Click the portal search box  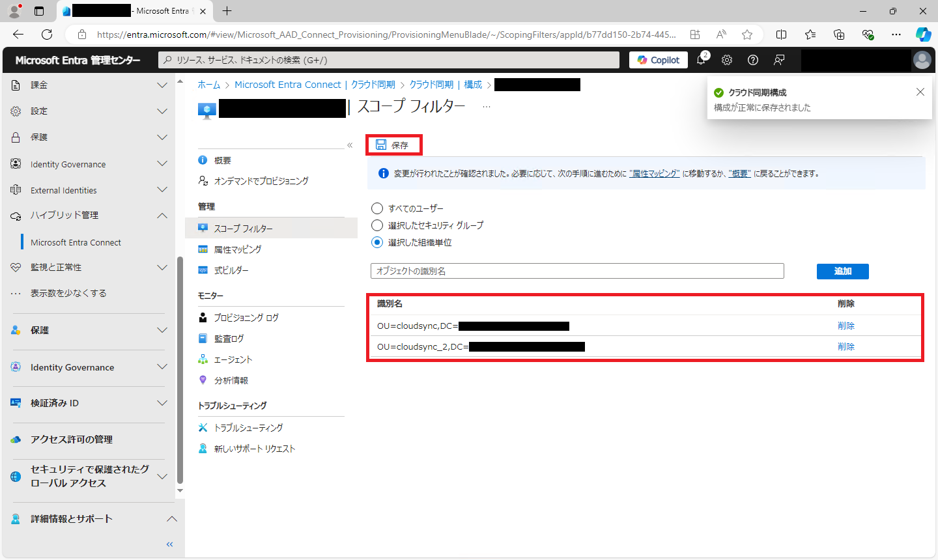389,60
